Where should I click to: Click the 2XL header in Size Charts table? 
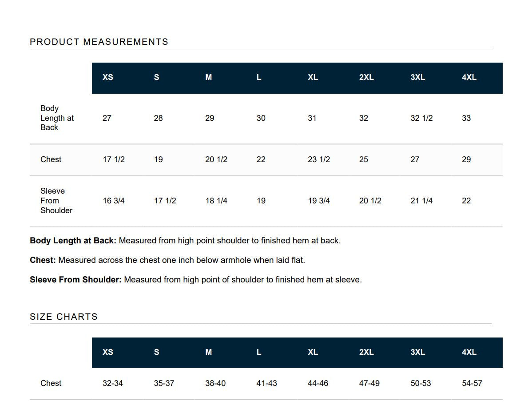(x=366, y=352)
